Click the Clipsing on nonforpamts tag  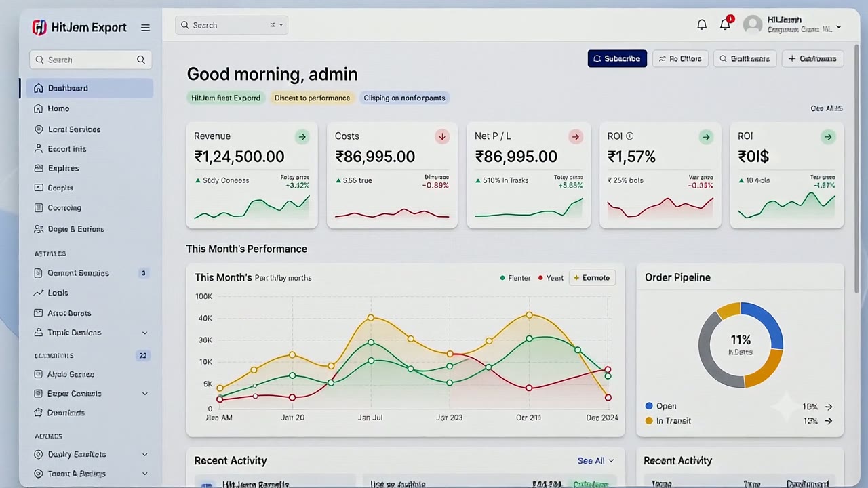404,98
